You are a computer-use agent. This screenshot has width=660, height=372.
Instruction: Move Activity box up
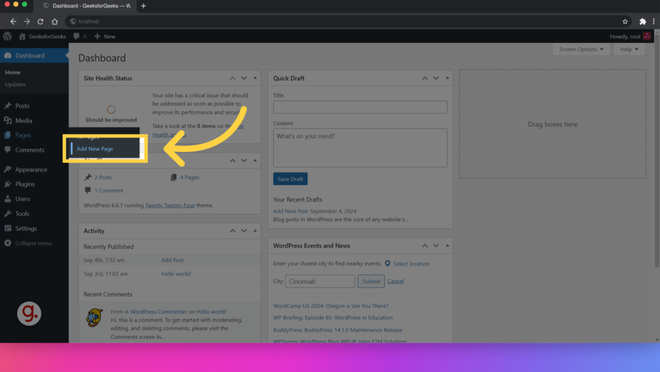tap(232, 231)
